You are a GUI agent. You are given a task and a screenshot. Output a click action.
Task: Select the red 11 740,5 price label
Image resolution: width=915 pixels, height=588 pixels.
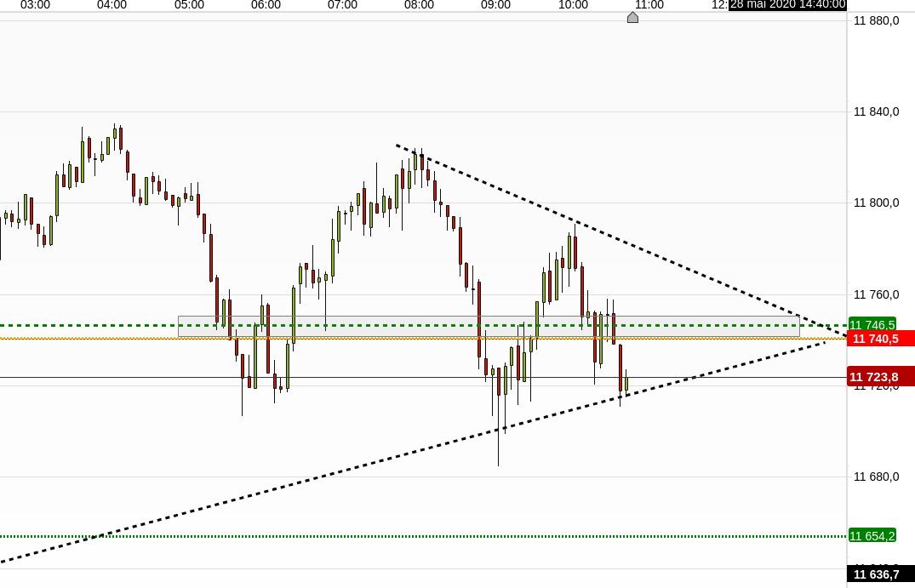point(881,339)
